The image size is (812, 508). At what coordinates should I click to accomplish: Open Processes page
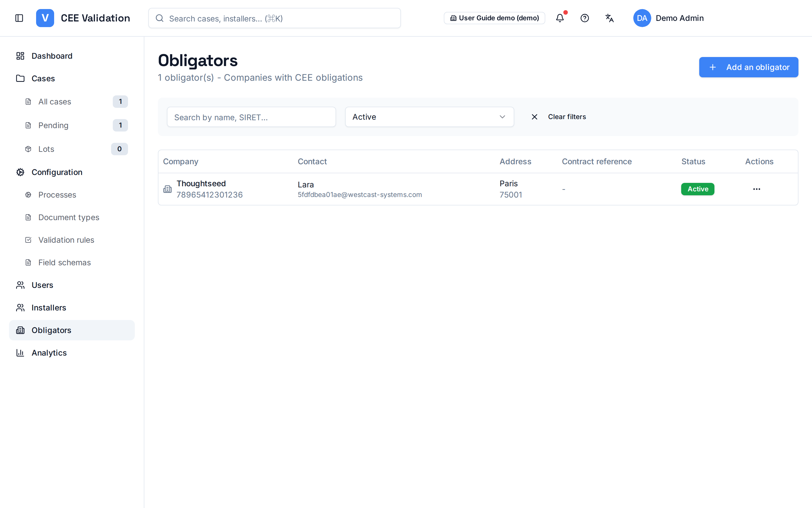(76, 195)
